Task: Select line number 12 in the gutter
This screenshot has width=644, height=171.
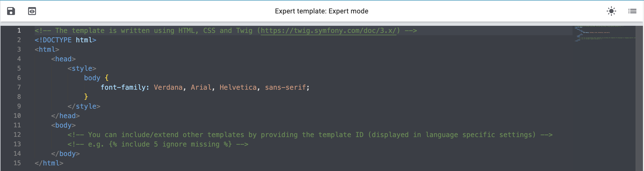Action: point(17,135)
